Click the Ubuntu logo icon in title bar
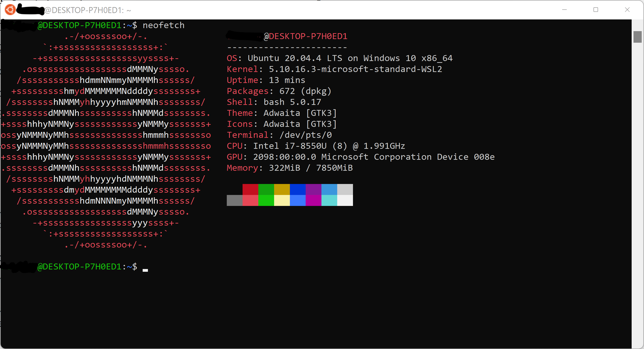Image resolution: width=644 pixels, height=349 pixels. click(10, 10)
